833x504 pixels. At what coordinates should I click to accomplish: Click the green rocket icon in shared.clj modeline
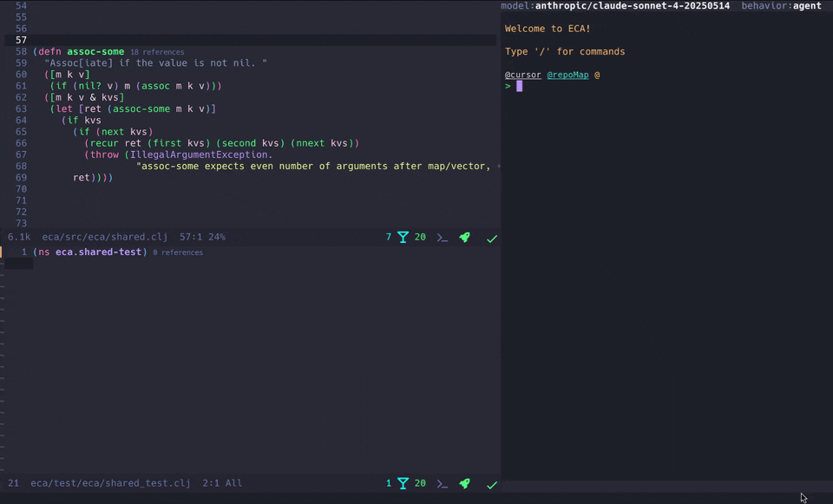465,238
